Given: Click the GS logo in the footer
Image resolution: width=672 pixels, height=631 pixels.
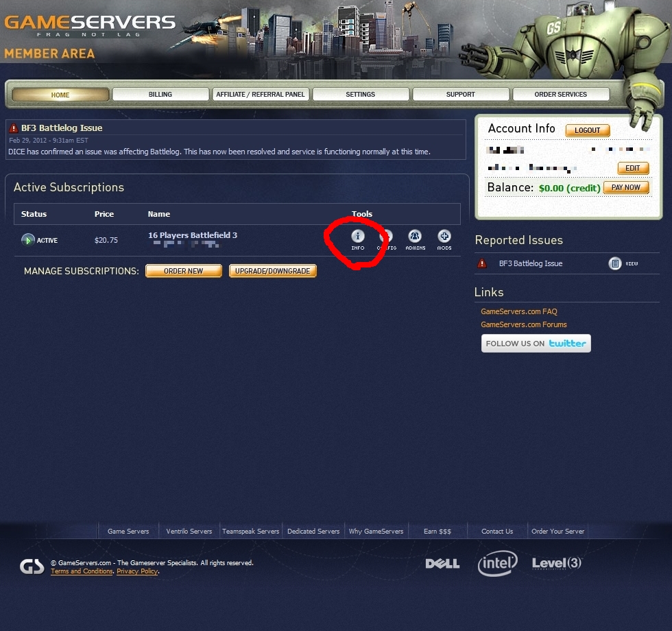Looking at the screenshot, I should [x=32, y=567].
